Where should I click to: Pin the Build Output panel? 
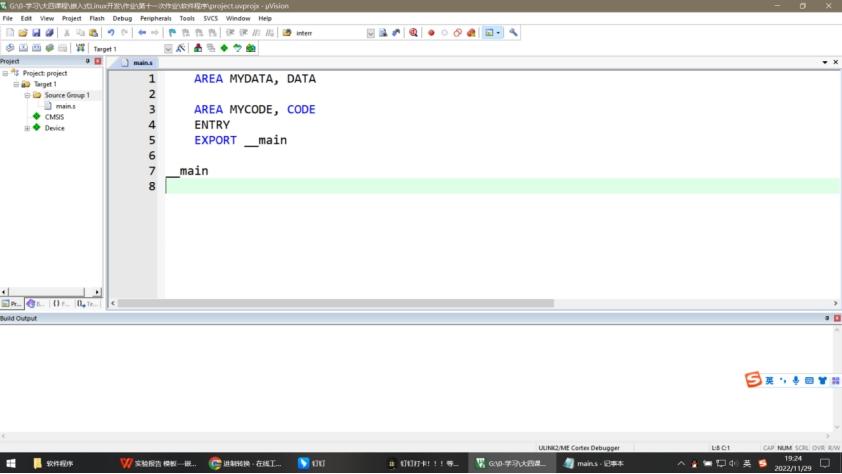pyautogui.click(x=827, y=318)
